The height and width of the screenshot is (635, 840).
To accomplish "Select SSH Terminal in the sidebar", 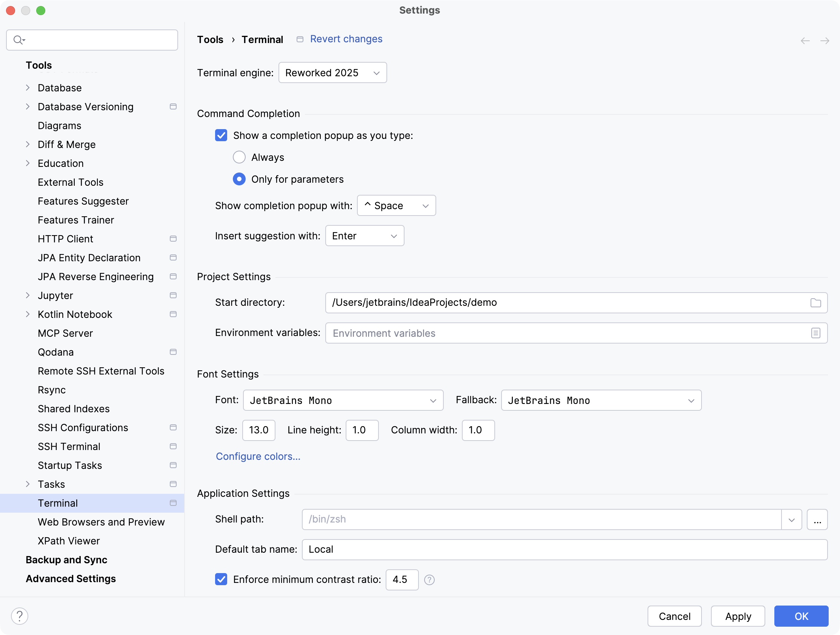I will point(69,446).
